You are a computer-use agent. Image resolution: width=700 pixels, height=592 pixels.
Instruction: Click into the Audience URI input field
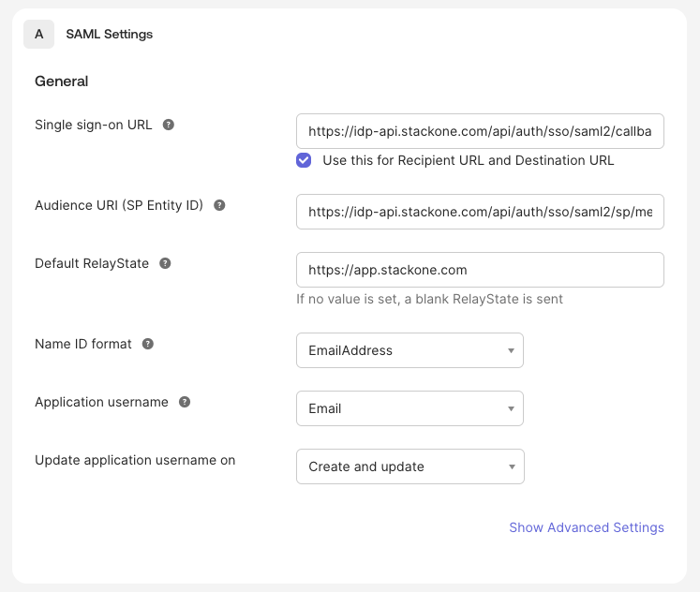click(480, 212)
